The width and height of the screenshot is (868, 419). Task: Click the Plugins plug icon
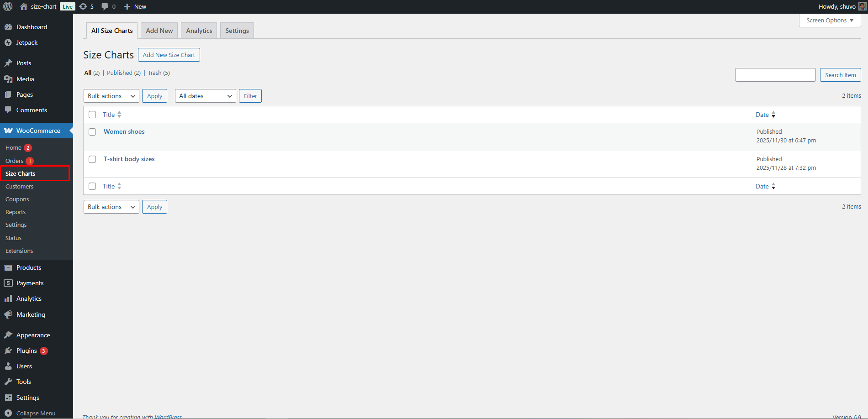(x=8, y=351)
